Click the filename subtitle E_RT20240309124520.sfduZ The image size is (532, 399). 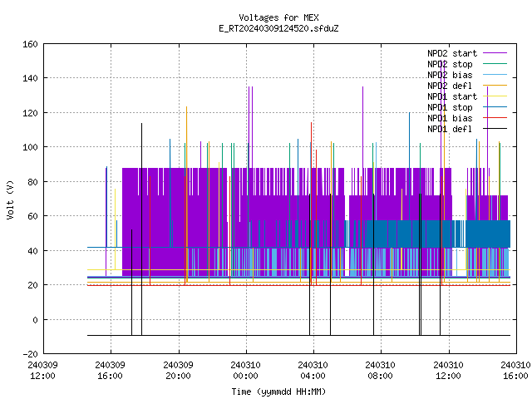pyautogui.click(x=278, y=28)
